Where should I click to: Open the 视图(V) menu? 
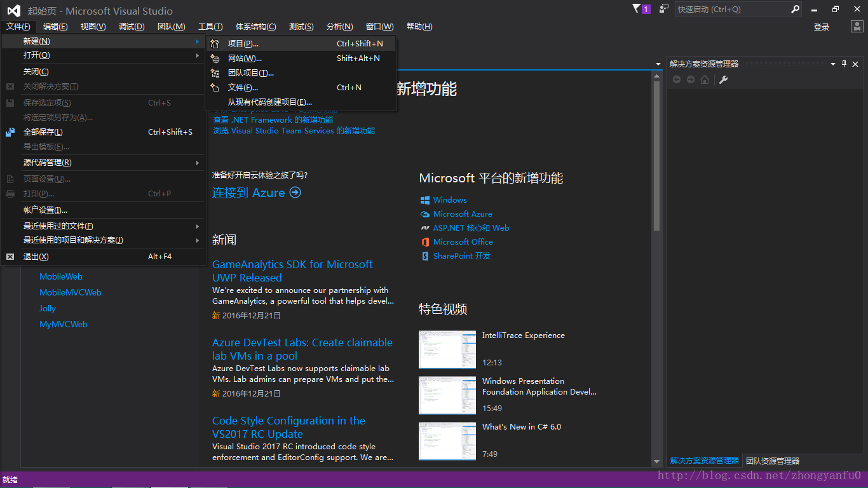point(93,27)
